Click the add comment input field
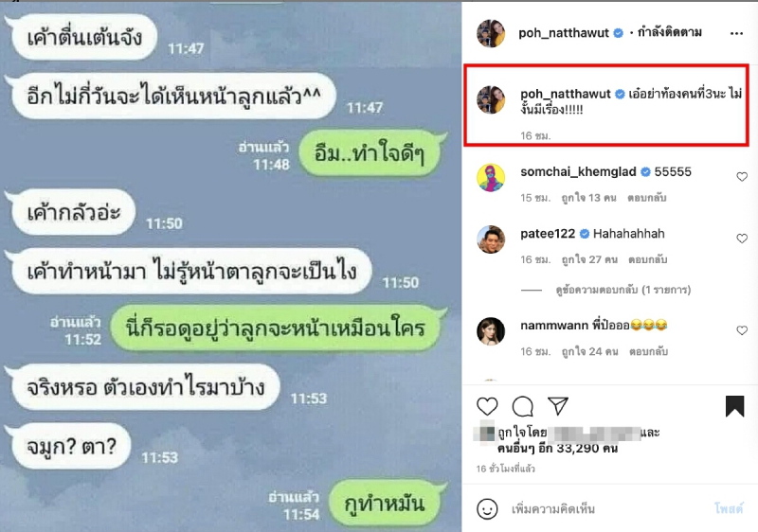 pos(605,509)
